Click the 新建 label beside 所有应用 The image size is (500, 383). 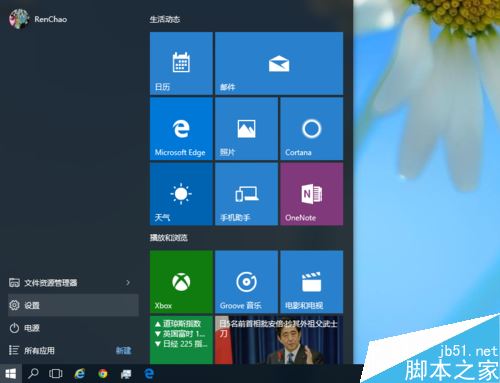(124, 350)
